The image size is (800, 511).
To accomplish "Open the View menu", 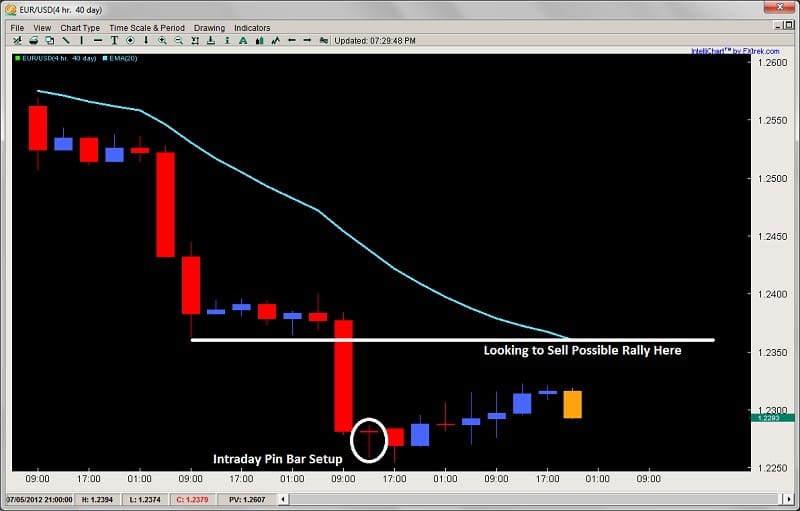I will [x=42, y=28].
